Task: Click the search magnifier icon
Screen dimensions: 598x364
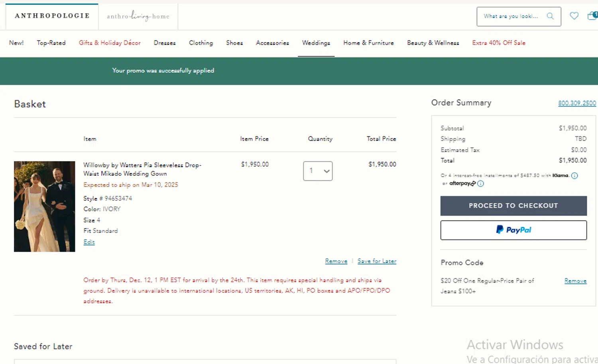Action: tap(550, 16)
